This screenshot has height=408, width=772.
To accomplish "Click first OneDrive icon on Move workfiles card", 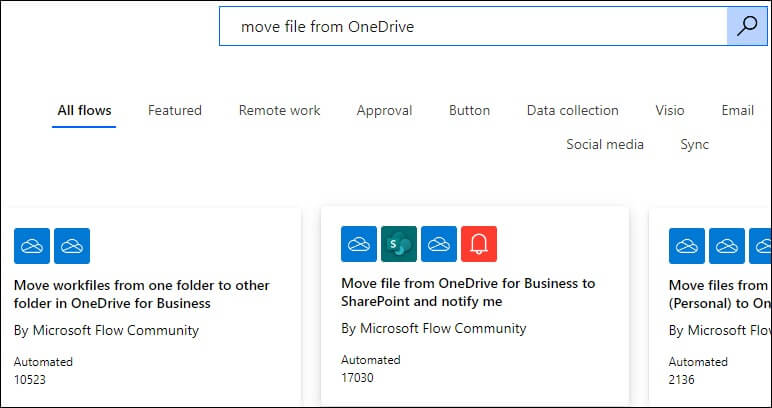I will coord(32,246).
